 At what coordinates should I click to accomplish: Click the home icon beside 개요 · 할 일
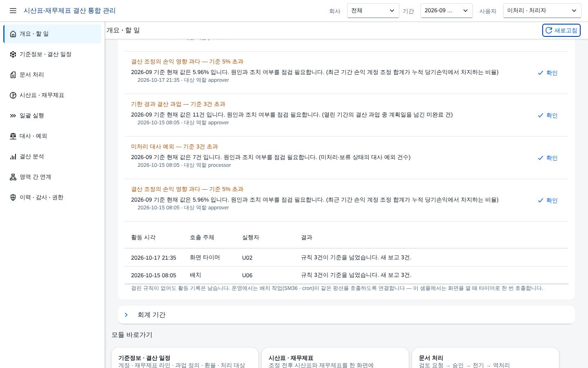(x=13, y=34)
